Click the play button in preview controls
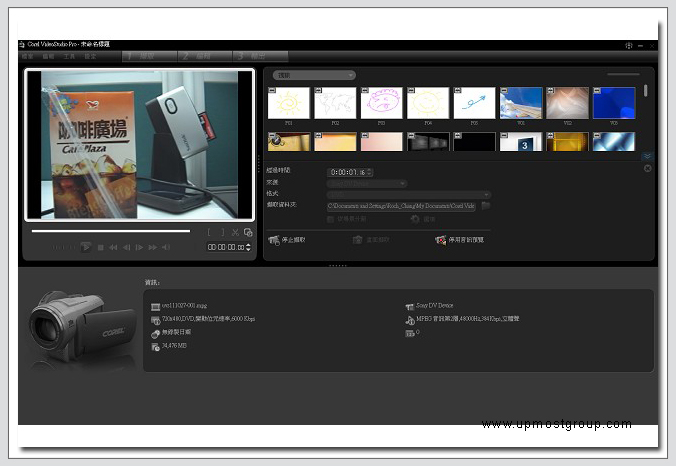This screenshot has height=466, width=676. [86, 246]
